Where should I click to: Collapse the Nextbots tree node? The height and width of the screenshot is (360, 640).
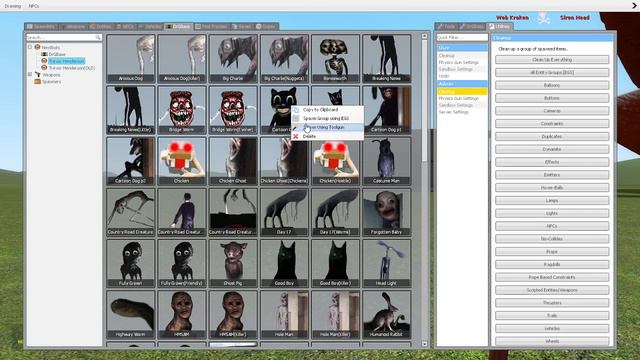pos(30,47)
